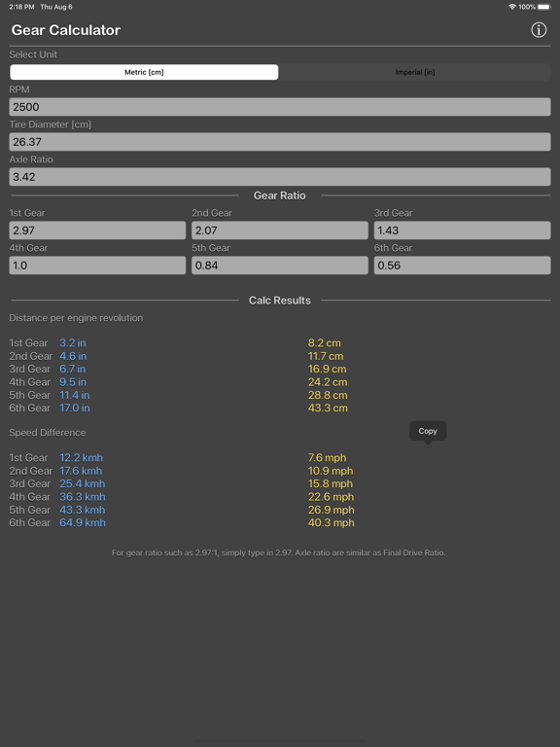Select the 24.2 cm distance value

pyautogui.click(x=328, y=382)
